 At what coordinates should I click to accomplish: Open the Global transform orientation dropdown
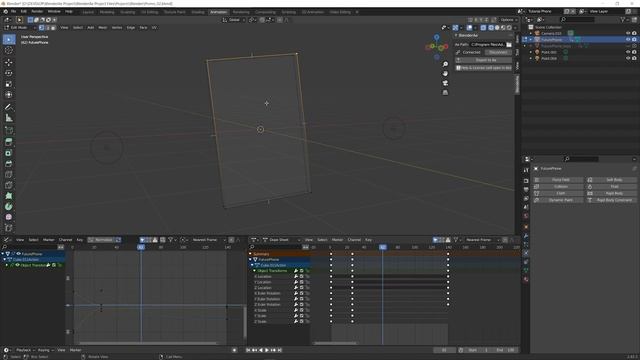click(x=234, y=20)
